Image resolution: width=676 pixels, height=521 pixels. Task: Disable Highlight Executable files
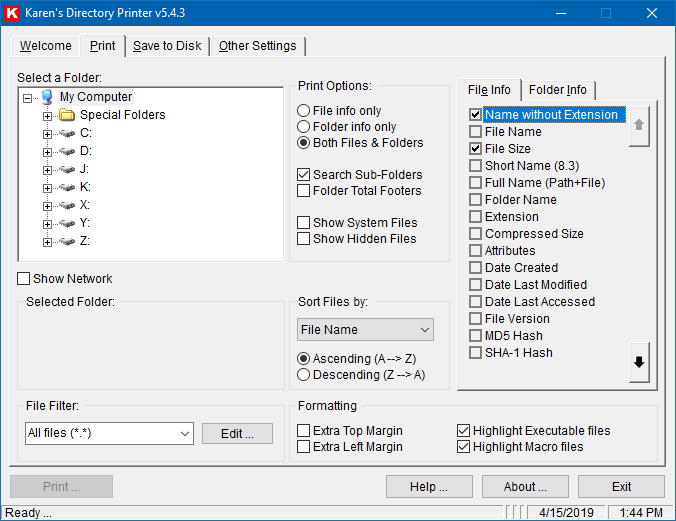point(463,431)
